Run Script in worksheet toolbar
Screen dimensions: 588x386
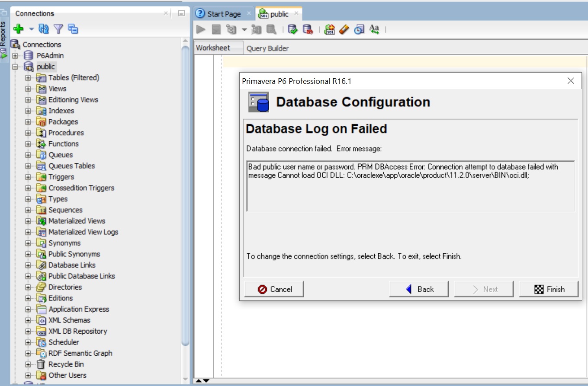[x=216, y=29]
